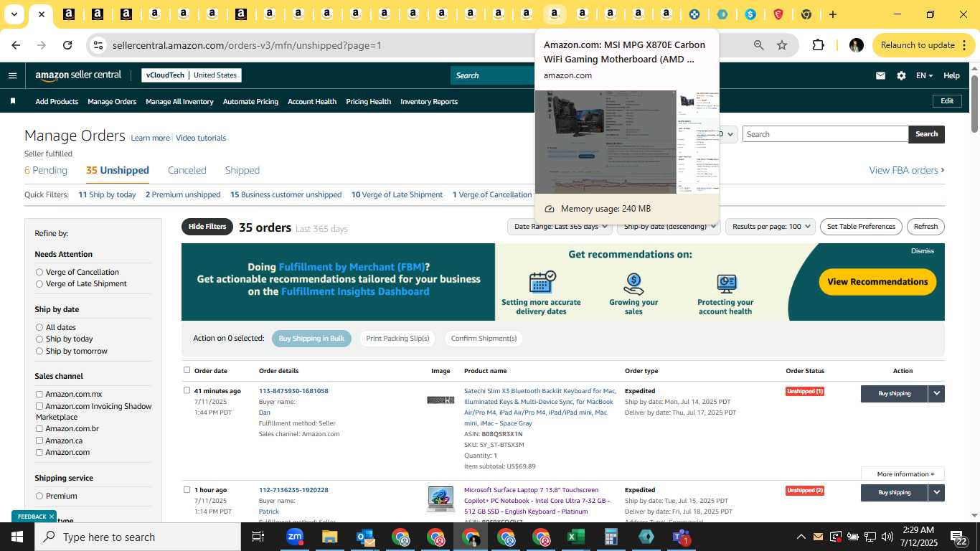Check the Amazon.com.br sales channel box
The image size is (980, 551).
(x=39, y=428)
